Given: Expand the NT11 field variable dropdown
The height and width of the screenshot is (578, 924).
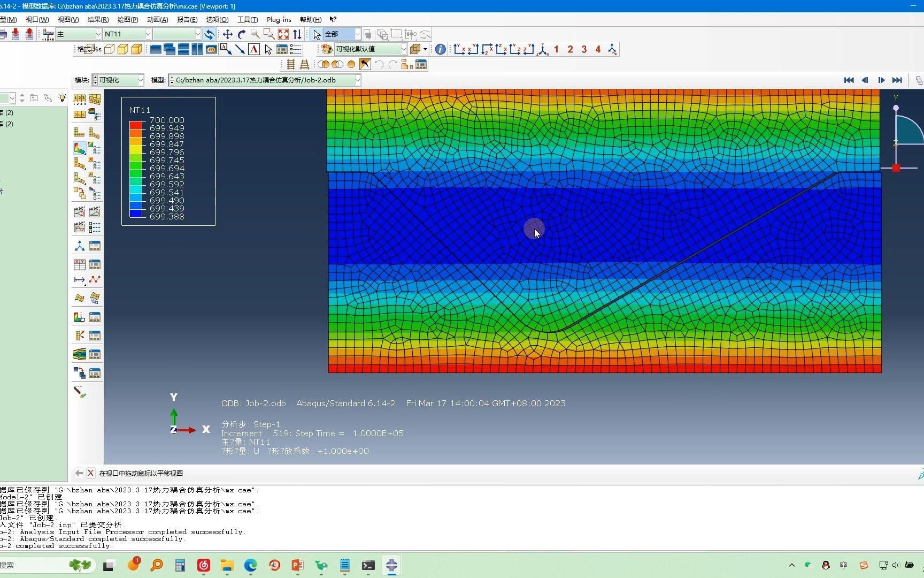Looking at the screenshot, I should pos(148,34).
